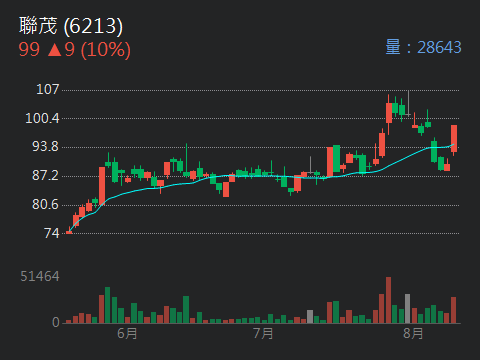
Task: Click the current price 99
Action: click(x=29, y=50)
